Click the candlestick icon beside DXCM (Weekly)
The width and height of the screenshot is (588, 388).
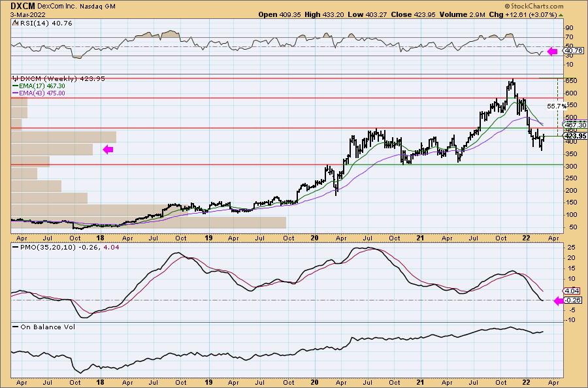(x=16, y=79)
